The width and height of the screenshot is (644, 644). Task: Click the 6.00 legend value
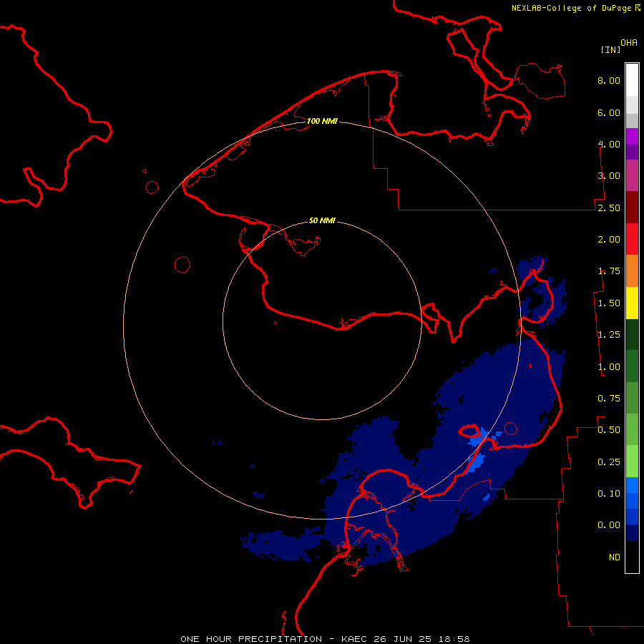pyautogui.click(x=609, y=112)
